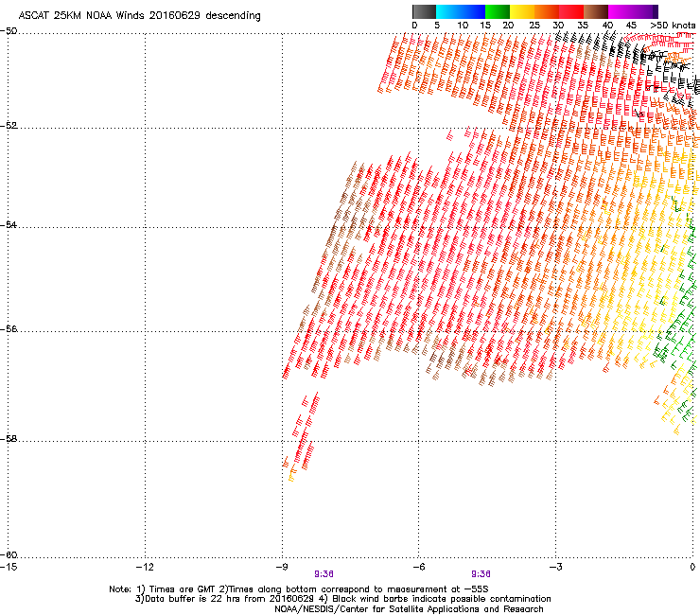Pick the red 30–35 knots color segment

pyautogui.click(x=571, y=11)
